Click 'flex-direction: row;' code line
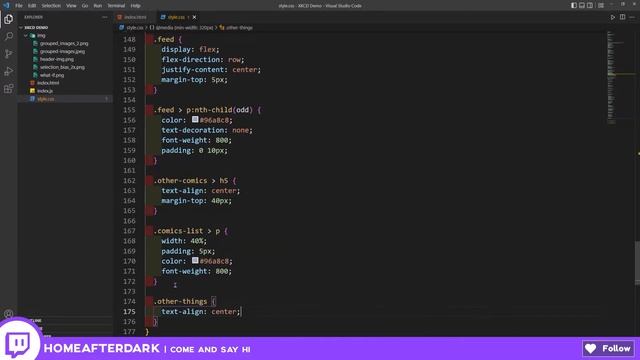This screenshot has width=640, height=360. [203, 60]
